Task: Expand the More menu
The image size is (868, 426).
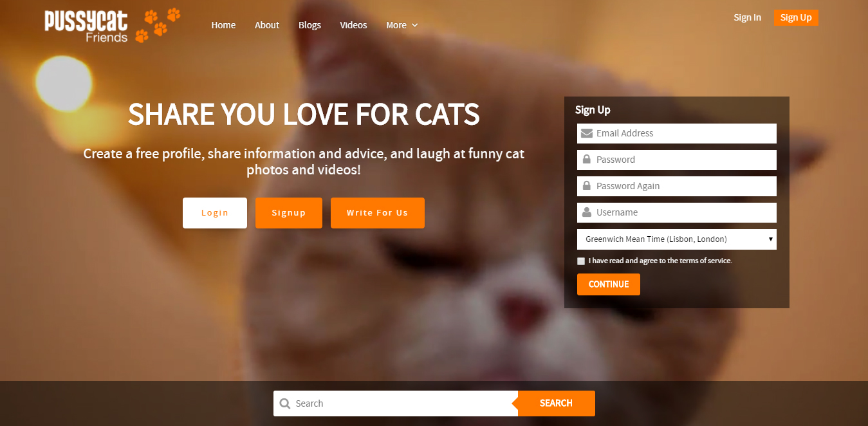Action: pos(402,25)
